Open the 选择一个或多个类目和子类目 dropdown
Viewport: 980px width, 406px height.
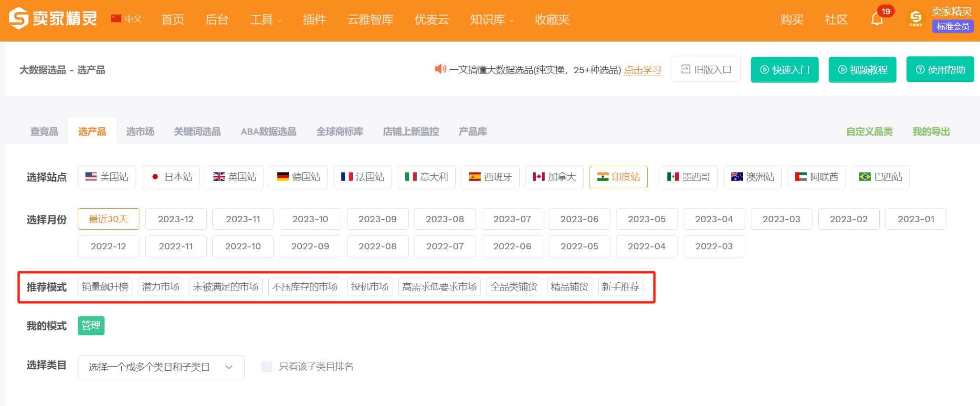161,367
